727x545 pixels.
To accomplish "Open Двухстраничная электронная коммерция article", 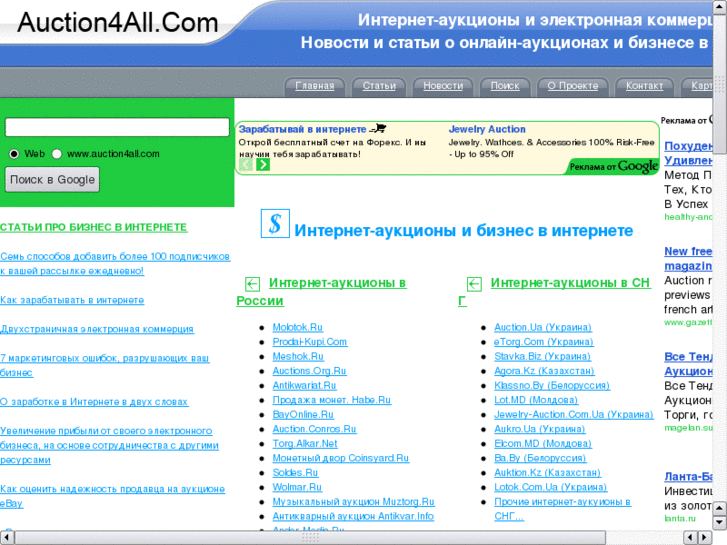I will (97, 329).
